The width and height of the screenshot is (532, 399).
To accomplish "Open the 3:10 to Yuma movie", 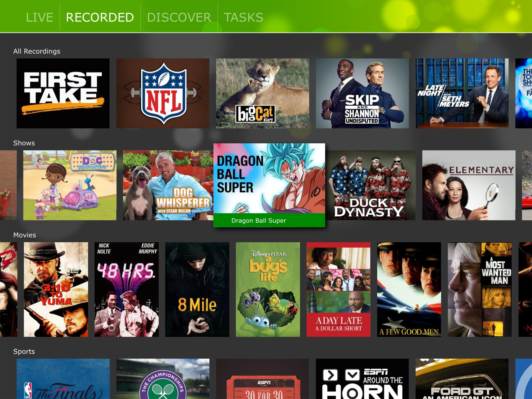I will 56,290.
